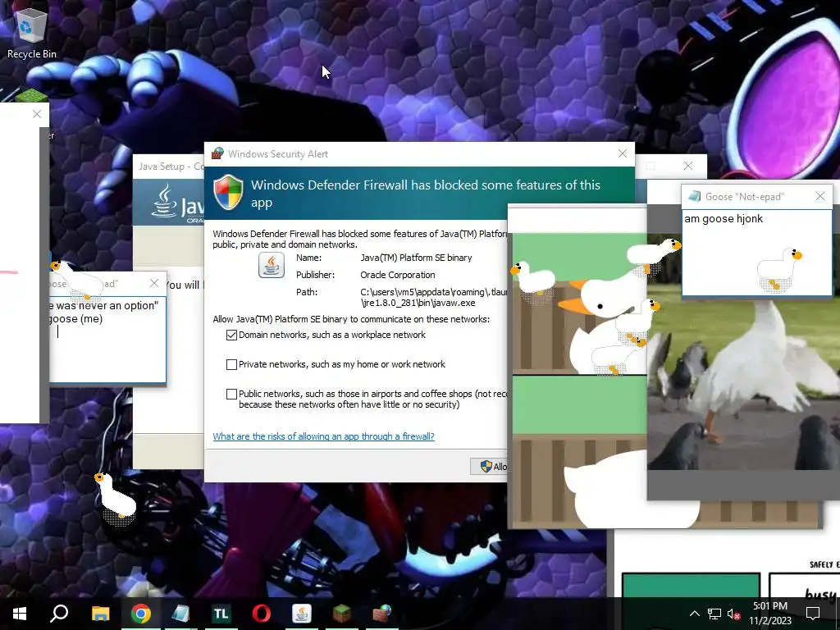Close the blank white window at left

(36, 113)
